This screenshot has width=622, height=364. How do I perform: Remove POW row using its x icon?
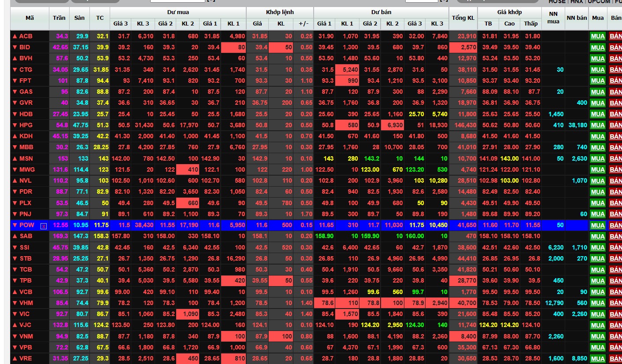tap(44, 226)
